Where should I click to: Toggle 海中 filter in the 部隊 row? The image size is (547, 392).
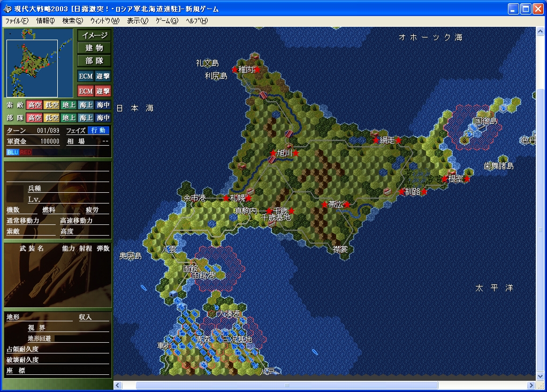click(x=103, y=118)
